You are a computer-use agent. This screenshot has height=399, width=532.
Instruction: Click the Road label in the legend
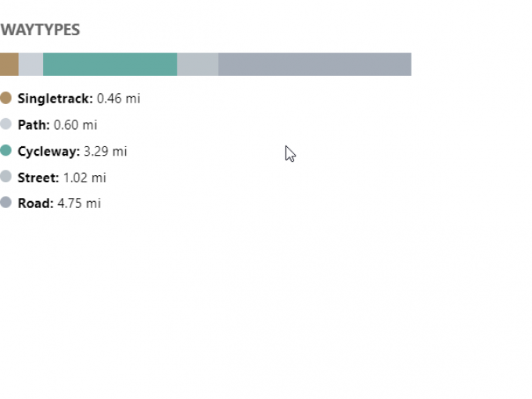click(35, 203)
